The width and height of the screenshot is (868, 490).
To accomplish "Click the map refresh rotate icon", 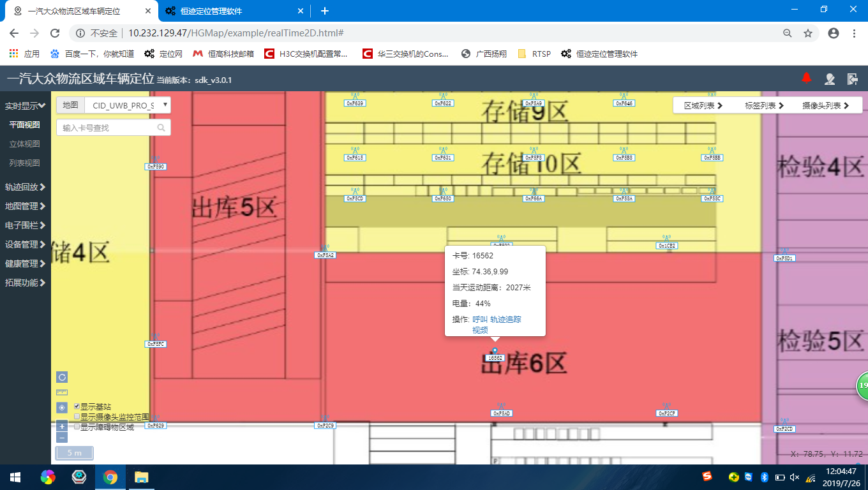I will point(62,377).
